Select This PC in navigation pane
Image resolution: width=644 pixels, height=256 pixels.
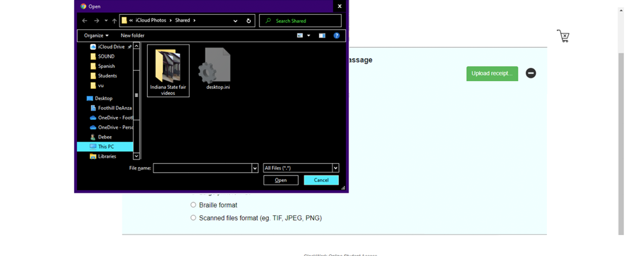coord(106,146)
